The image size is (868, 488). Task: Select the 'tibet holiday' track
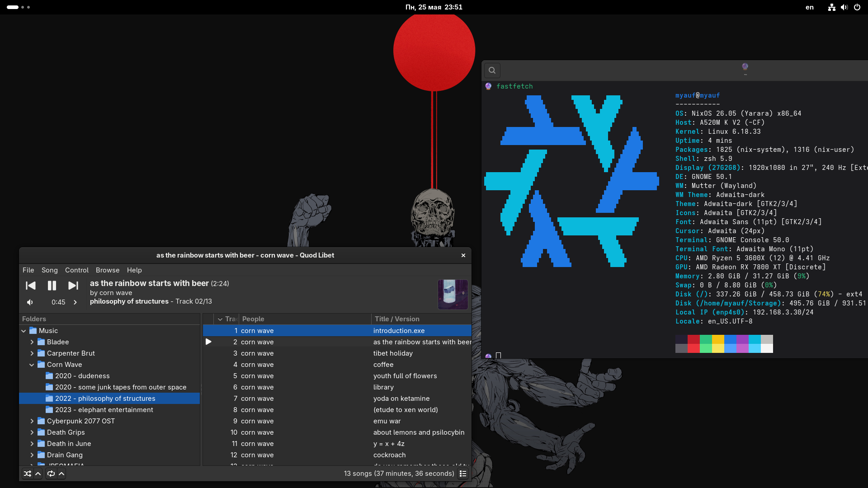pos(337,353)
